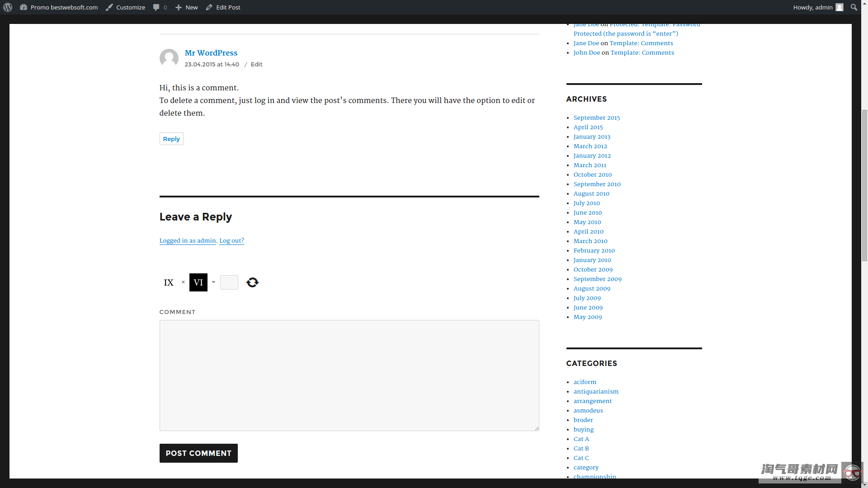Click the Reply button under Mr WordPress comment
The height and width of the screenshot is (488, 868).
pos(171,138)
